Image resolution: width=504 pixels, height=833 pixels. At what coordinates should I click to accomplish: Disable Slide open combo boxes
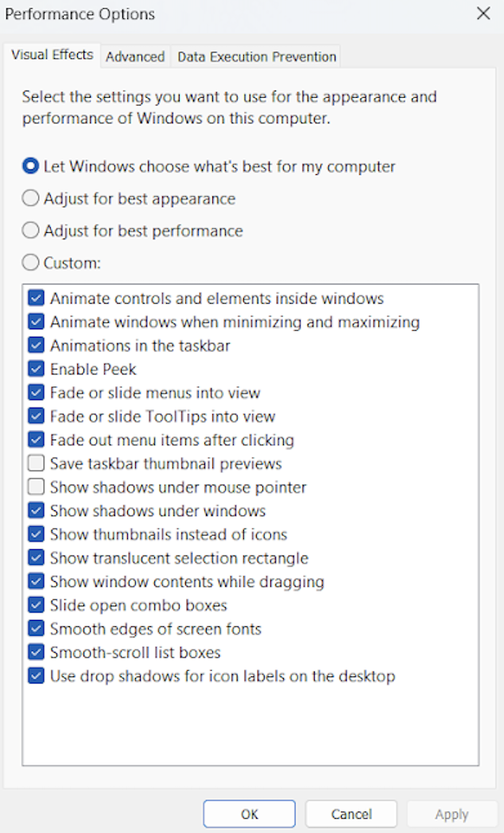coord(36,605)
